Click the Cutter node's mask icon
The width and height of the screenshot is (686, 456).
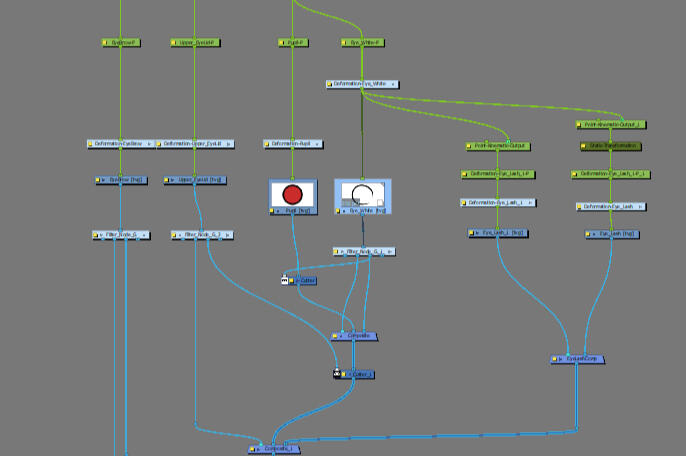coord(285,281)
